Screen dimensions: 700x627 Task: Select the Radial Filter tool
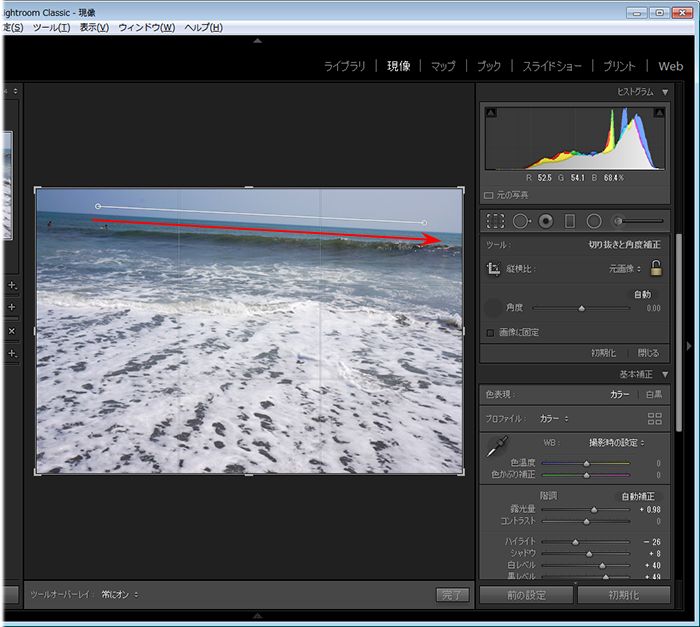[x=594, y=221]
